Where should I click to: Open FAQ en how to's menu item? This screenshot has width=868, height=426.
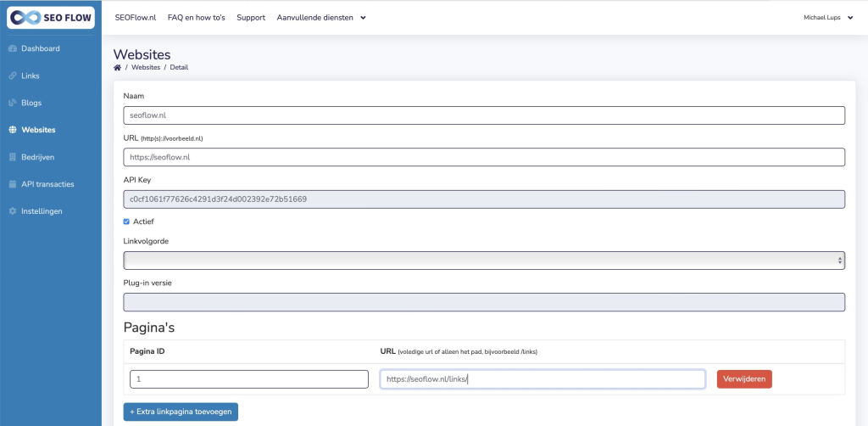(x=197, y=18)
